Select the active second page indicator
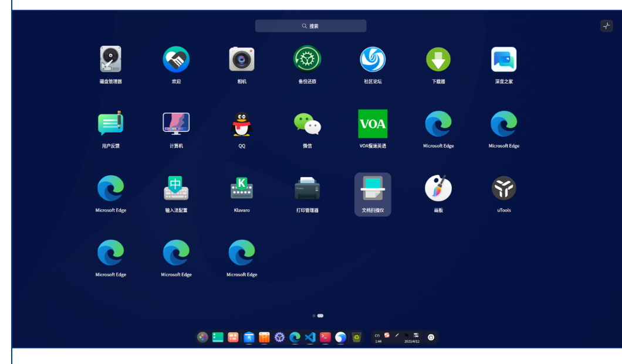Image resolution: width=622 pixels, height=364 pixels. (x=320, y=316)
